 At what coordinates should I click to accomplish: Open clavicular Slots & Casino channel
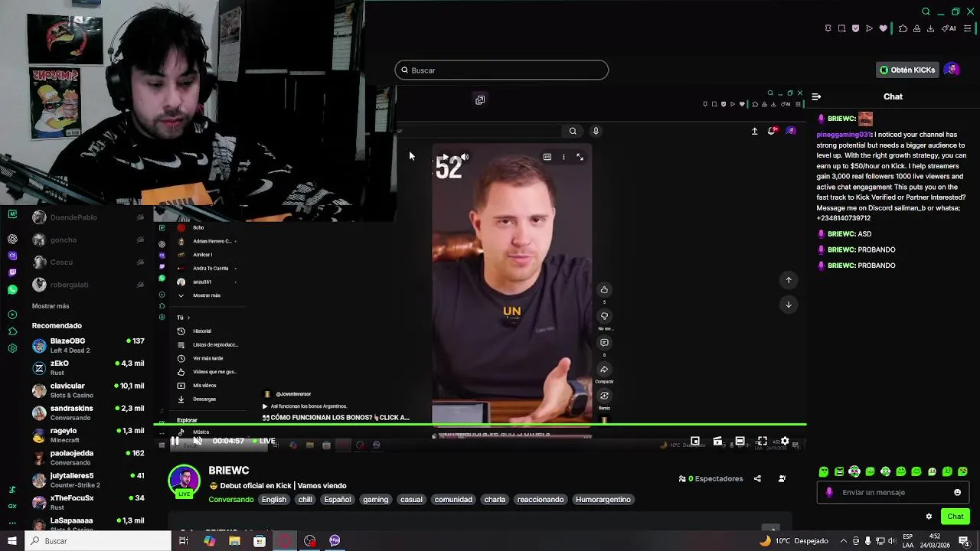(88, 390)
